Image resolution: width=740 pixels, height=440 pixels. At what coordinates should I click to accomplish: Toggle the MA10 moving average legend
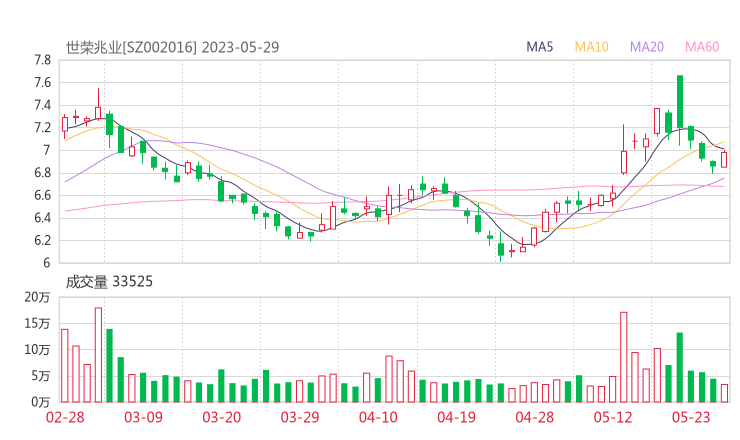tap(592, 47)
